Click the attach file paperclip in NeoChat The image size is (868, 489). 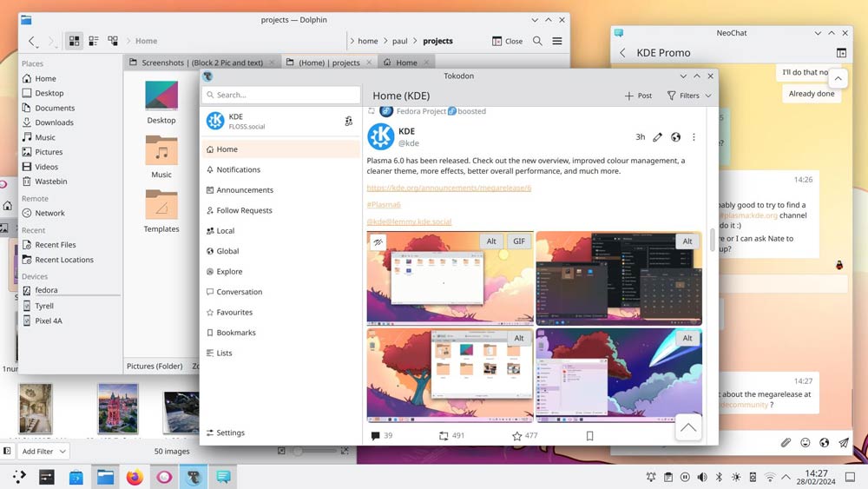[786, 443]
